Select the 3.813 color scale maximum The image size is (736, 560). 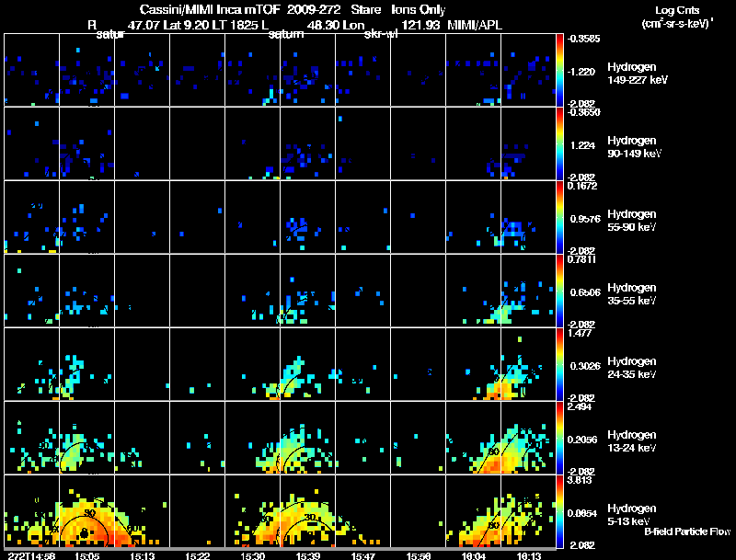click(580, 480)
